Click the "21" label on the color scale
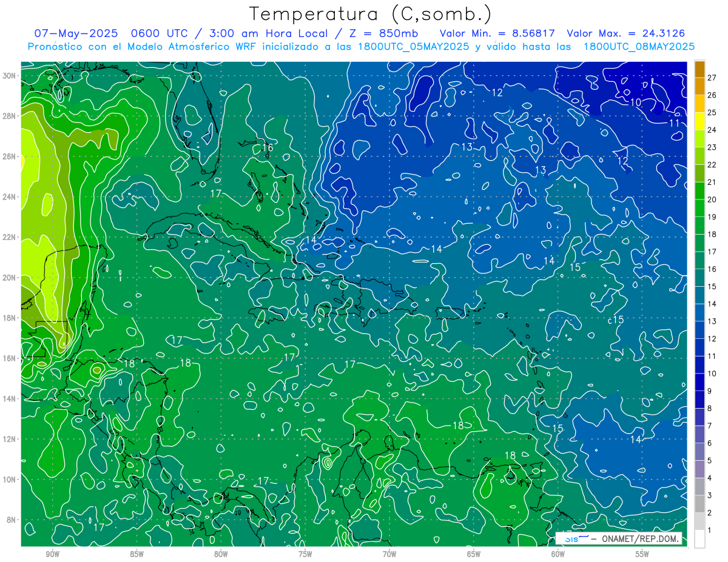728x562 pixels. pyautogui.click(x=712, y=182)
